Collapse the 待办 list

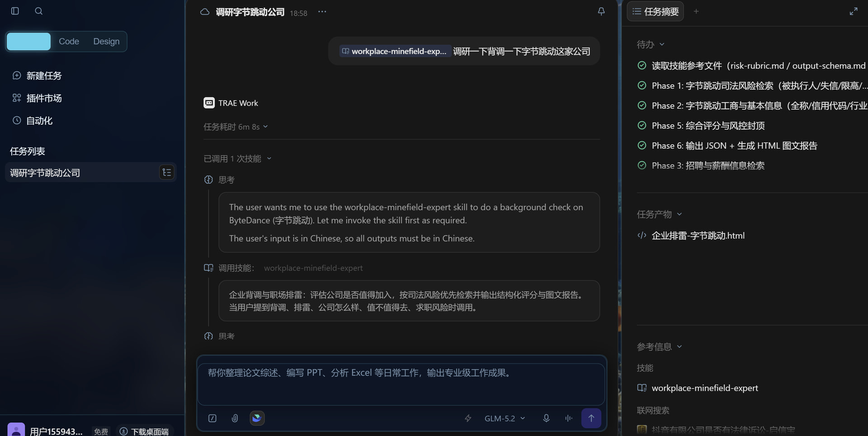click(651, 44)
